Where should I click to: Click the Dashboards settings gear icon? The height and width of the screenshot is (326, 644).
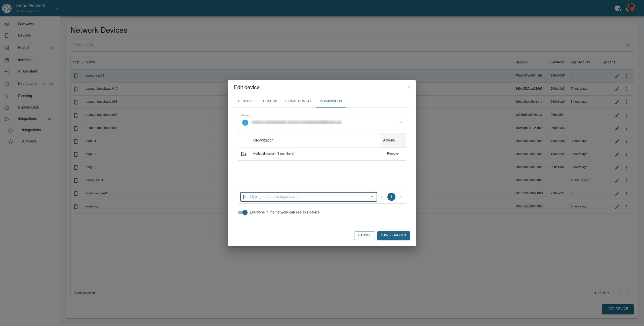click(x=51, y=84)
